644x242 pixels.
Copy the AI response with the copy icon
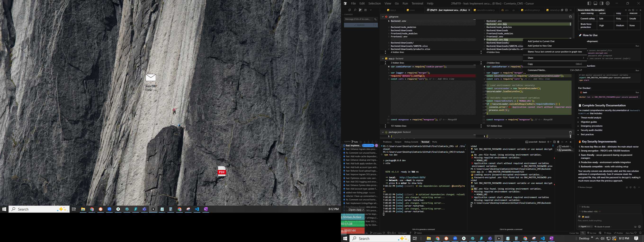635,187
